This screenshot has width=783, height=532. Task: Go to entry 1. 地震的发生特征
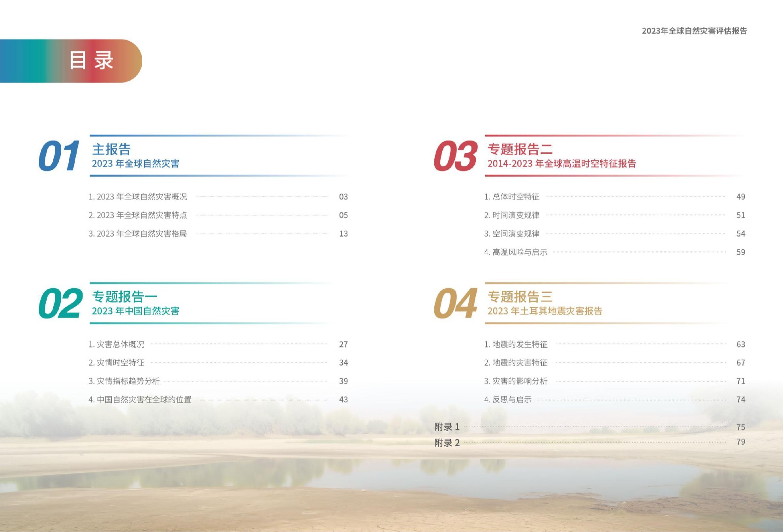(516, 344)
